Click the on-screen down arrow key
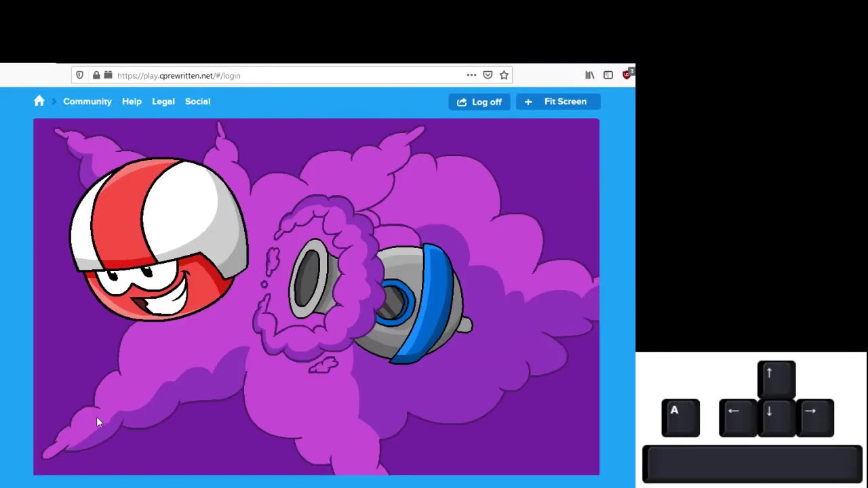This screenshot has height=488, width=868. (776, 418)
